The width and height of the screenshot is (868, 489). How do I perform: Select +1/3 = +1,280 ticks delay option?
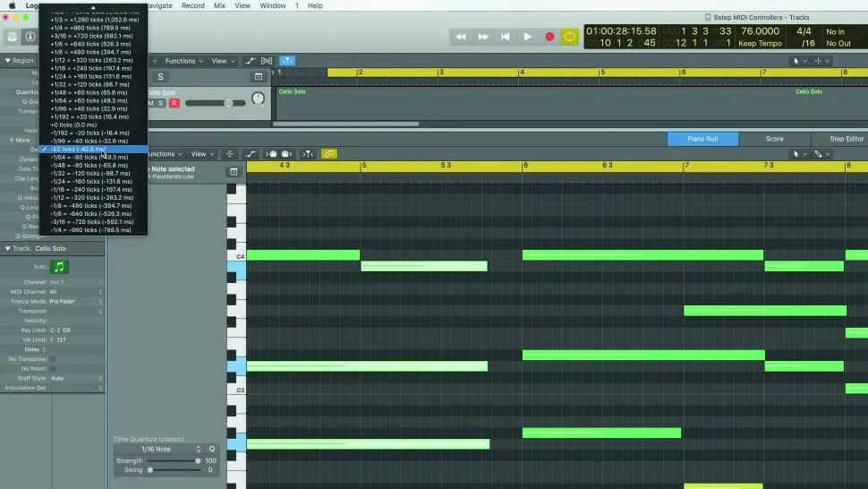[93, 20]
